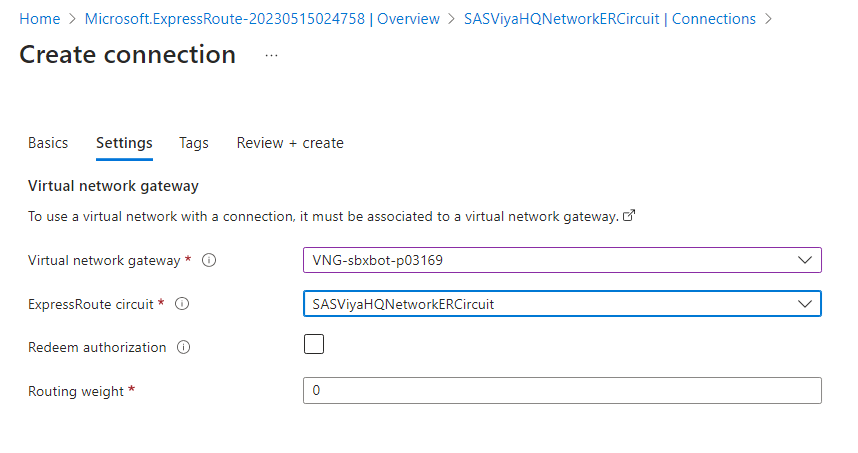Screen dimensions: 858x453
Task: Click the Redeem authorization info icon
Action: (183, 348)
